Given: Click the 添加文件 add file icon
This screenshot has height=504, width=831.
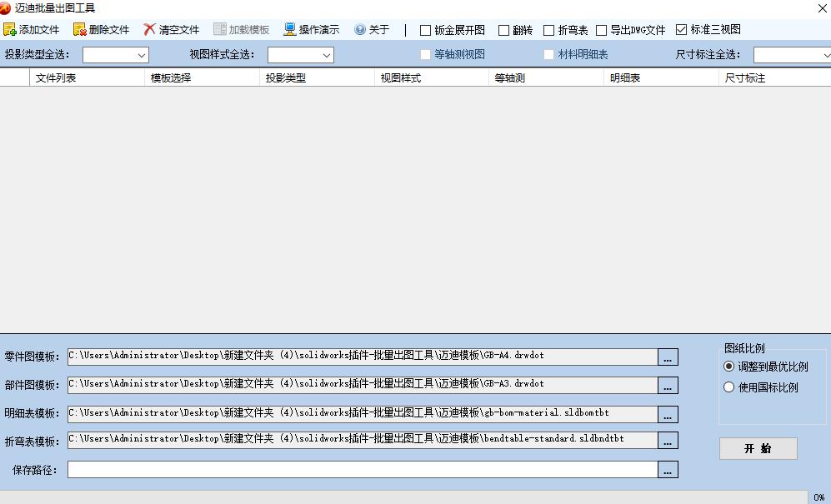Looking at the screenshot, I should coord(9,30).
